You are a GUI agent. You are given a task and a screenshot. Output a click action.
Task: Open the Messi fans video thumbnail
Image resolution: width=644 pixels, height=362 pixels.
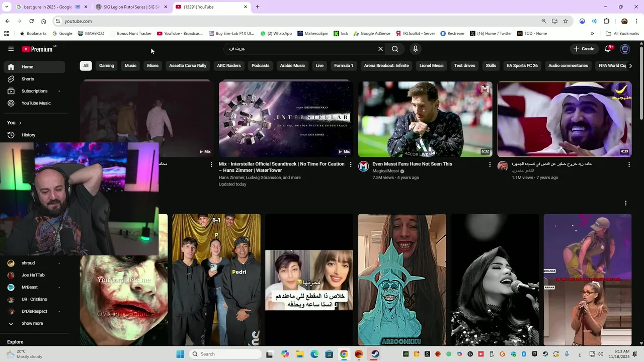[x=425, y=119]
